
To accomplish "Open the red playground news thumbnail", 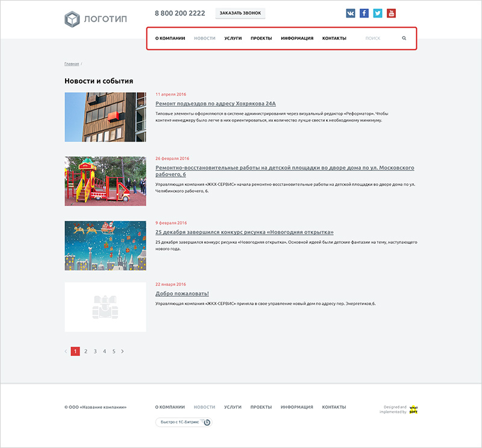I will (x=105, y=181).
